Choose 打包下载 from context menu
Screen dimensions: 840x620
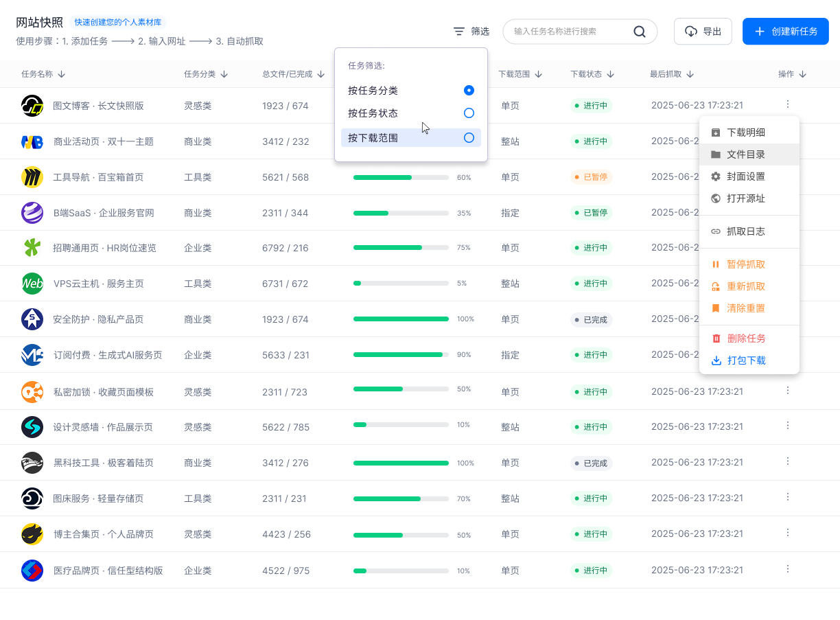click(x=749, y=360)
